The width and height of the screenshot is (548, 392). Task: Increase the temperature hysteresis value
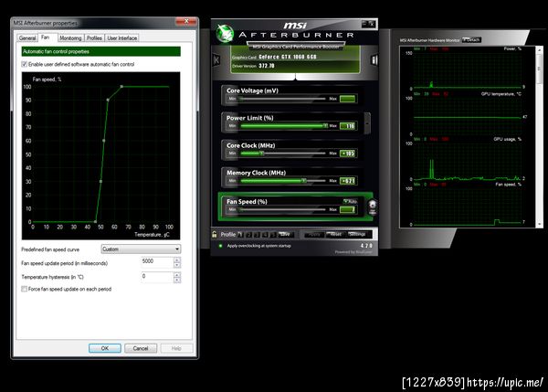coord(177,275)
